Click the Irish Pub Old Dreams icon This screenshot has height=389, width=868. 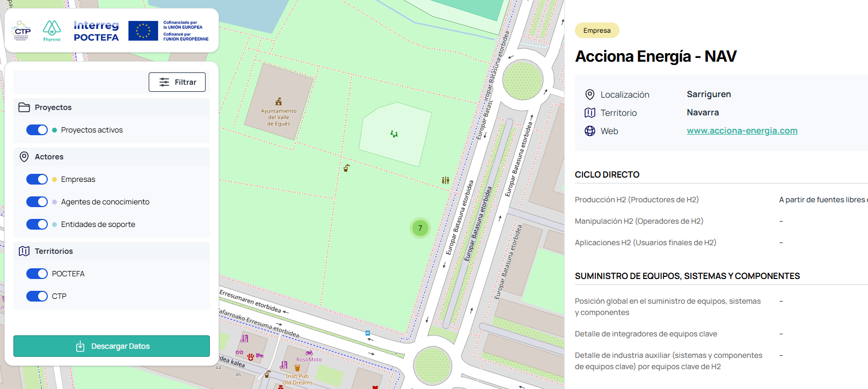[x=297, y=368]
